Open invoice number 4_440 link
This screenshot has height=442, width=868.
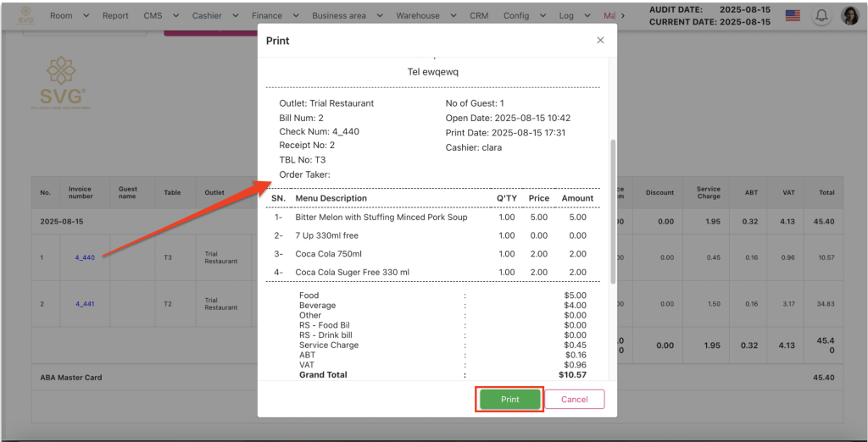(x=85, y=257)
